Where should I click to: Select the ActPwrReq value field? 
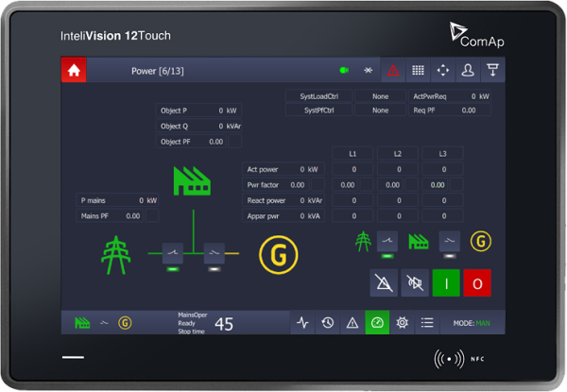coord(450,96)
